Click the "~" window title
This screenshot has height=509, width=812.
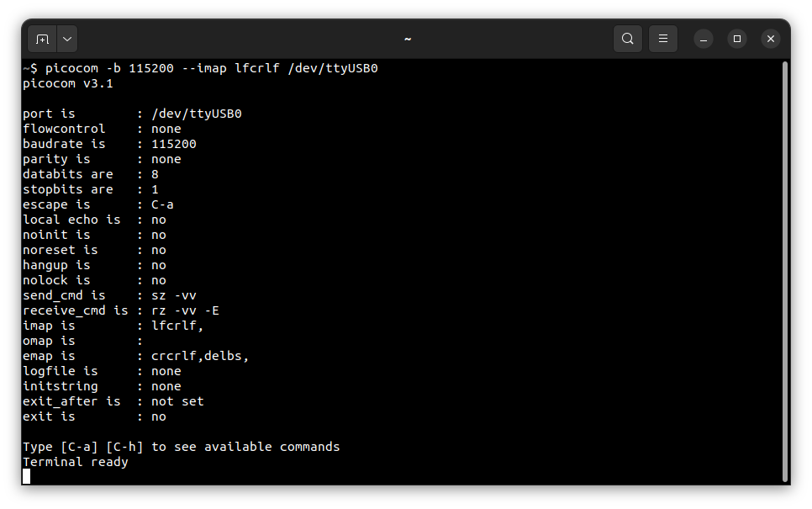coord(407,39)
